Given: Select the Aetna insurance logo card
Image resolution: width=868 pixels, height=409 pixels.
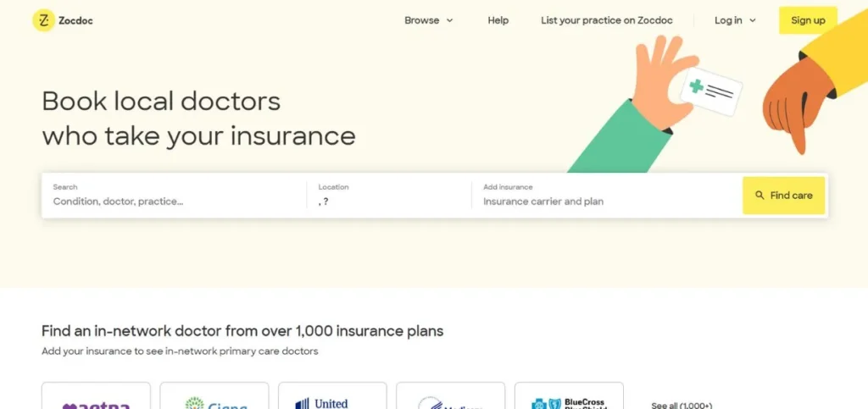Looking at the screenshot, I should [x=96, y=396].
